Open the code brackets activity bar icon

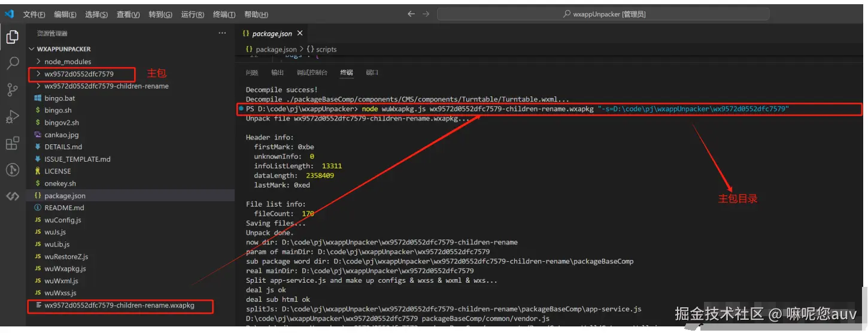tap(13, 196)
